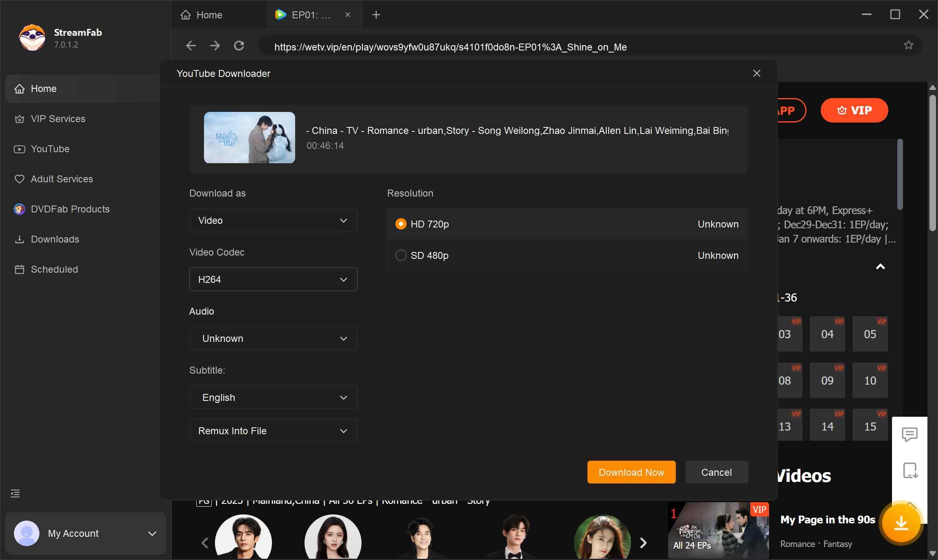Click the browser refresh icon
This screenshot has width=938, height=560.
pyautogui.click(x=239, y=46)
